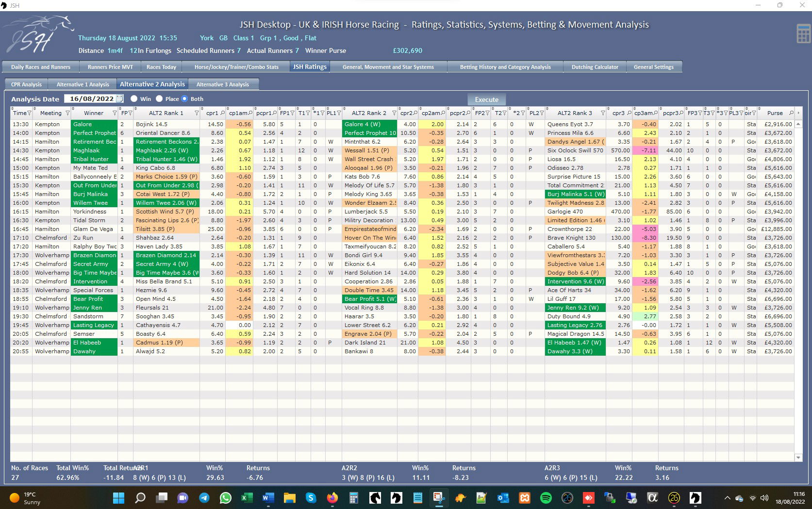Click the filter dropdown on FP1 column

click(x=292, y=113)
